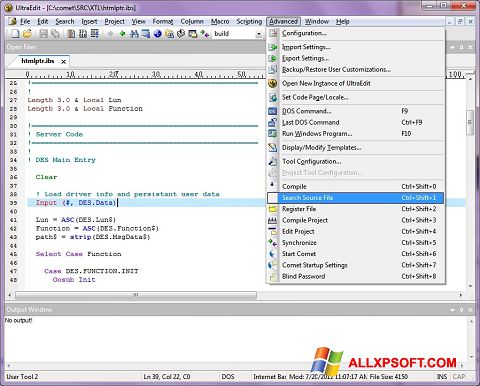The height and width of the screenshot is (386, 480).
Task: Click the Ln 39, Col 22 status field
Action: pyautogui.click(x=167, y=377)
